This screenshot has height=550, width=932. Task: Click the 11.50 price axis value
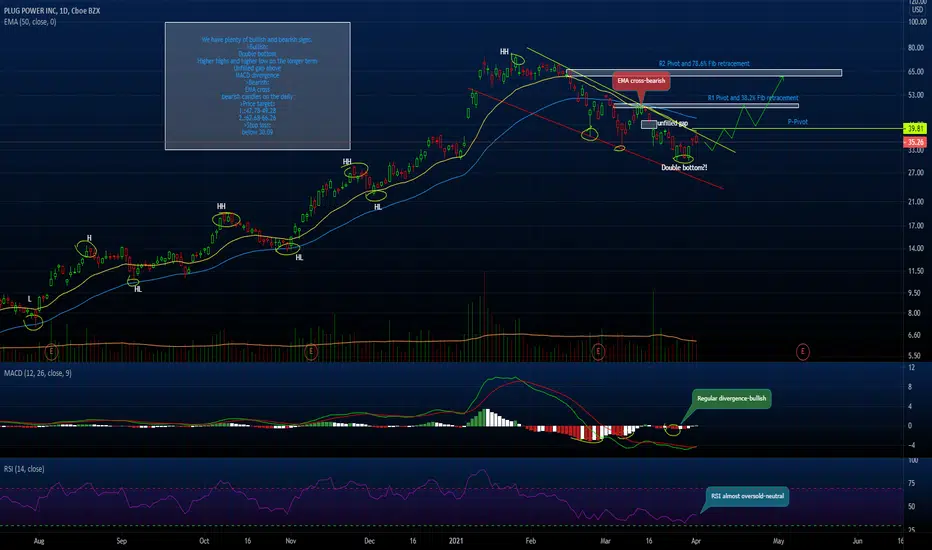(917, 271)
